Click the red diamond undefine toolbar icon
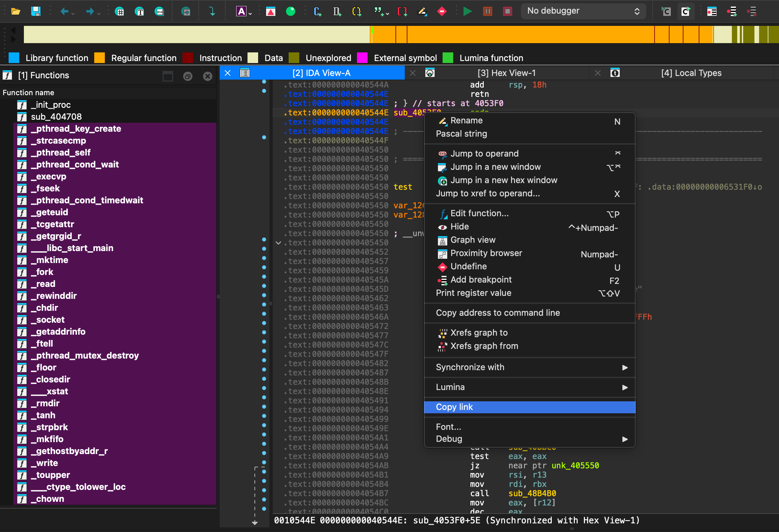This screenshot has height=532, width=779. click(442, 11)
